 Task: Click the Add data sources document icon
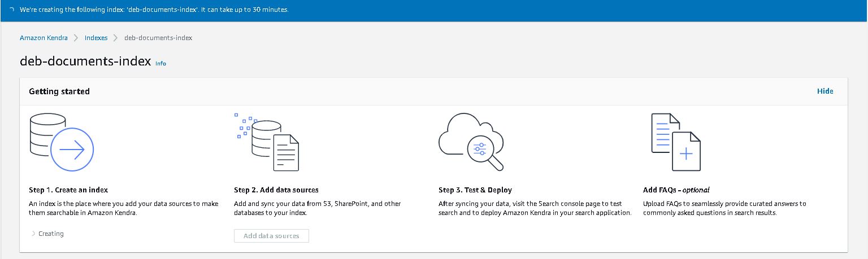(266, 142)
